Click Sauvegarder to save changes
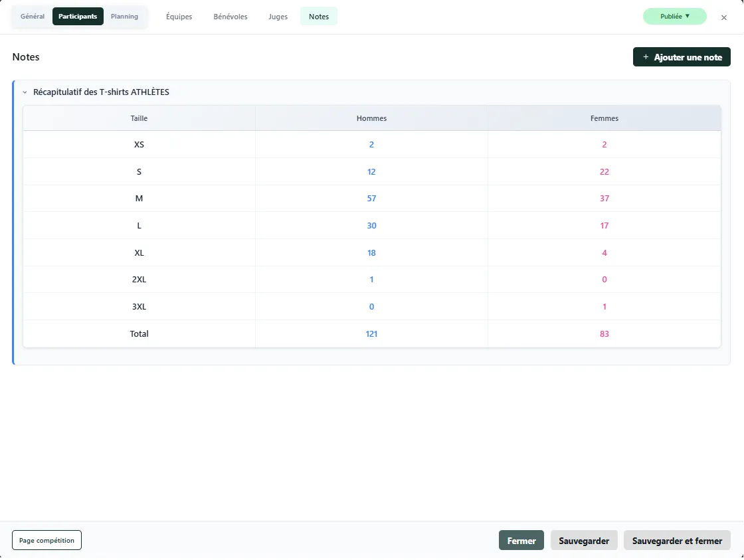Image resolution: width=744 pixels, height=560 pixels. click(584, 540)
